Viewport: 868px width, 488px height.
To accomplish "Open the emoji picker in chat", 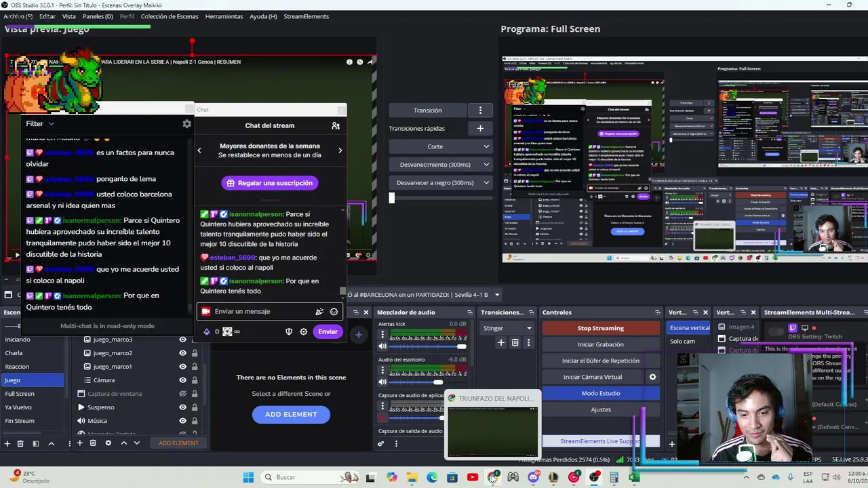I will (x=334, y=312).
